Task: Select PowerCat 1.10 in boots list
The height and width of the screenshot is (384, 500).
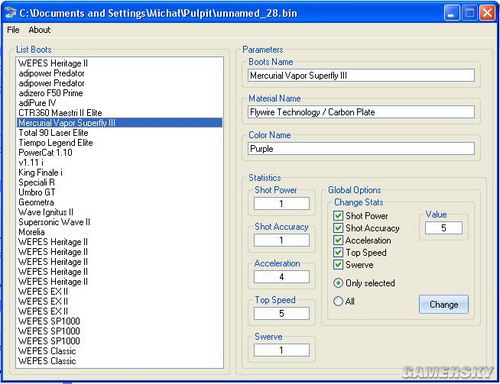Action: (119, 153)
